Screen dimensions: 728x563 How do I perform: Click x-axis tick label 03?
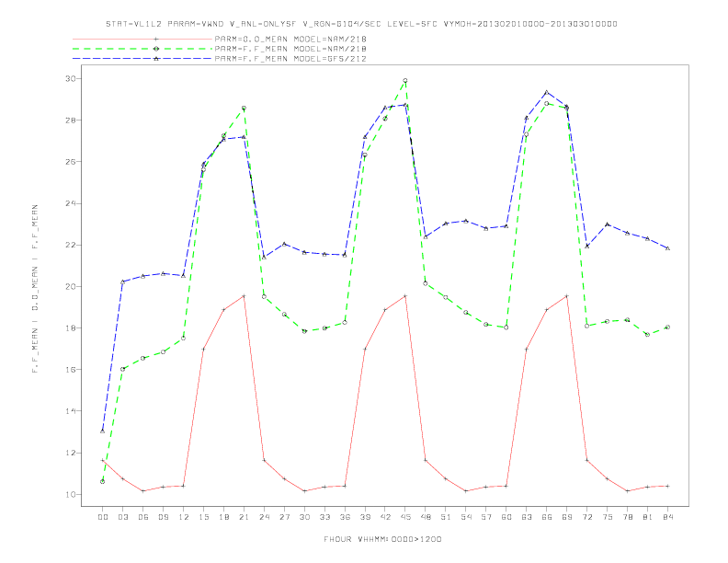[122, 517]
